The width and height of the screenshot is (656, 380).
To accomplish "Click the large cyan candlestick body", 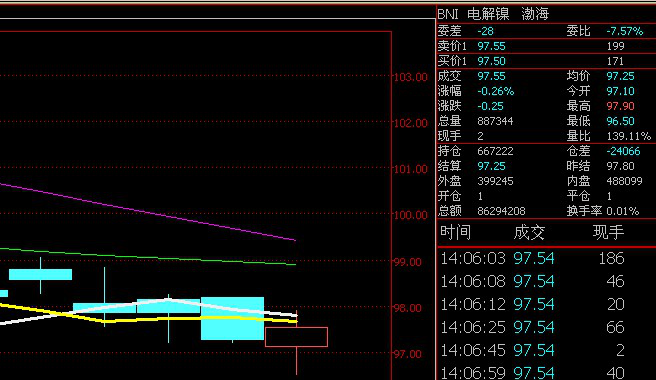I will click(233, 318).
